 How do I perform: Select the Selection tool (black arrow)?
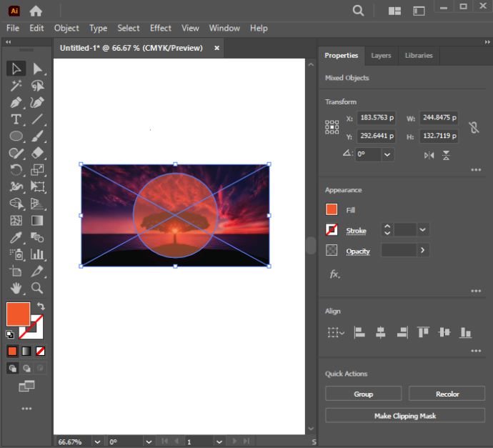pyautogui.click(x=16, y=69)
